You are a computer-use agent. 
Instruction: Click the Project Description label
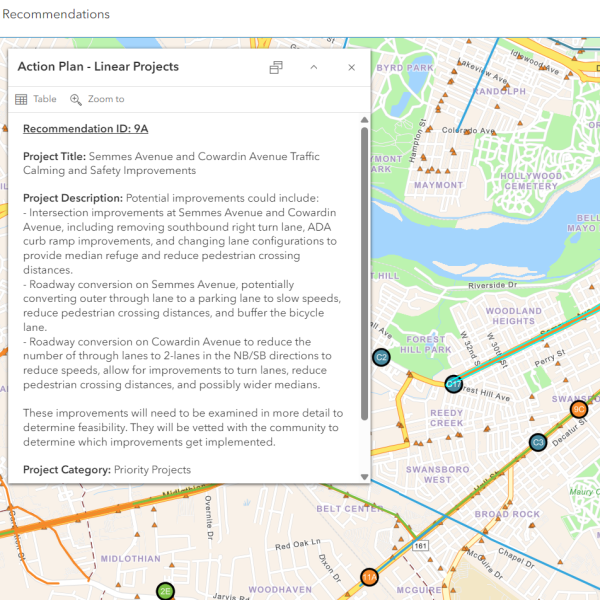point(73,198)
